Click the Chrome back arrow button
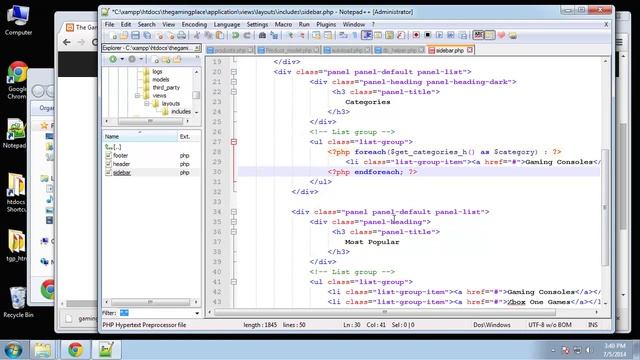Image resolution: width=640 pixels, height=360 pixels. pyautogui.click(x=67, y=42)
